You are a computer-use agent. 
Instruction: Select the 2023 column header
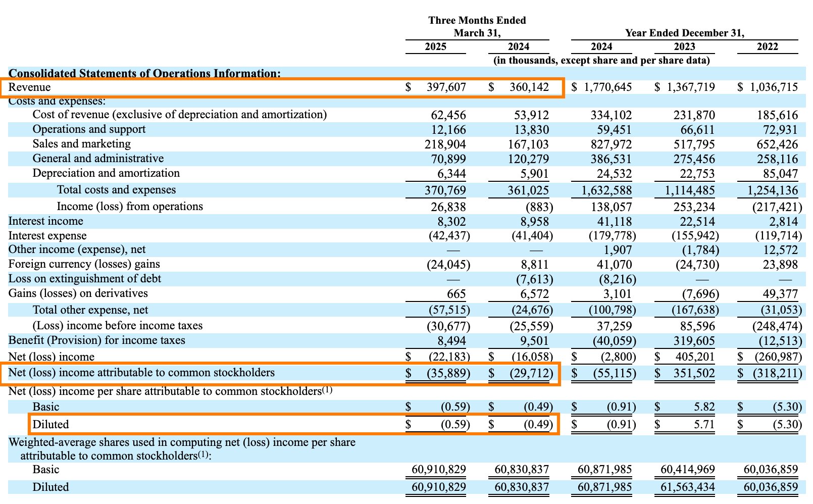(684, 47)
